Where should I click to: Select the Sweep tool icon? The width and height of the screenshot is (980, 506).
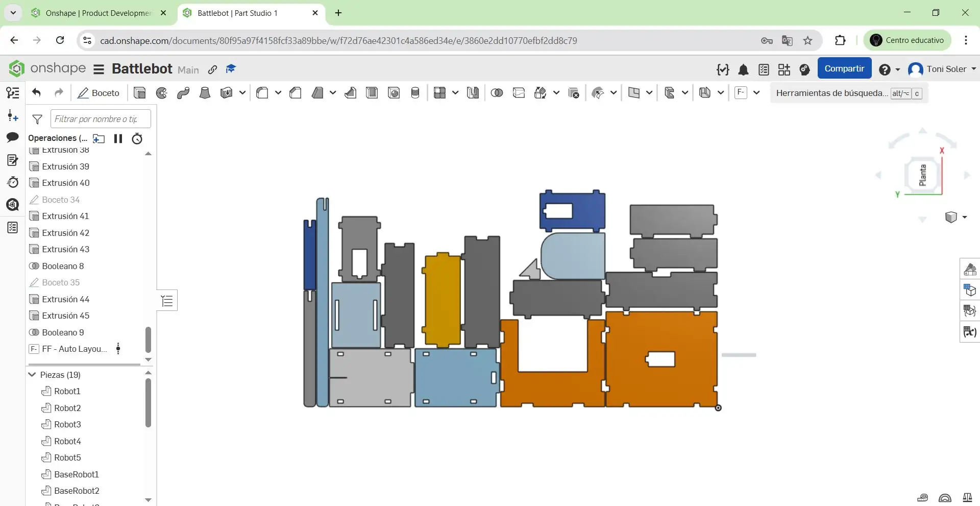tap(183, 93)
